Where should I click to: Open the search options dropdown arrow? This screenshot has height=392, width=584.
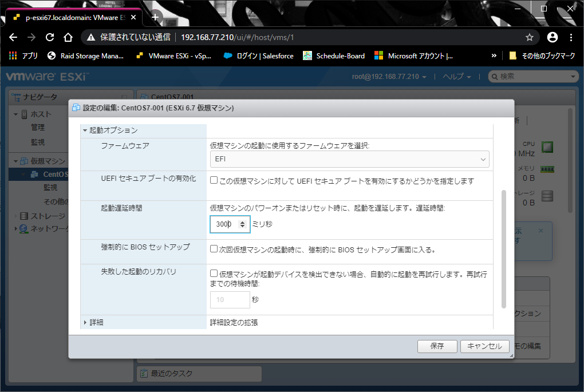click(573, 77)
